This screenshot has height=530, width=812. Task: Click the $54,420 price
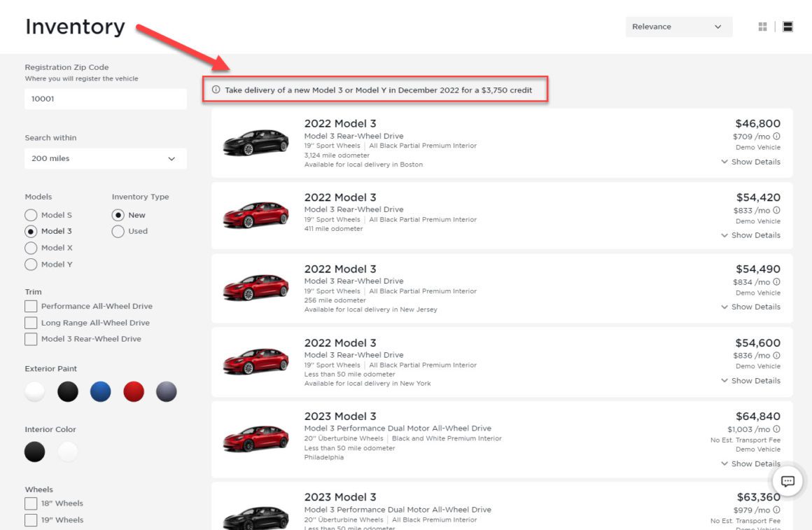pyautogui.click(x=758, y=197)
